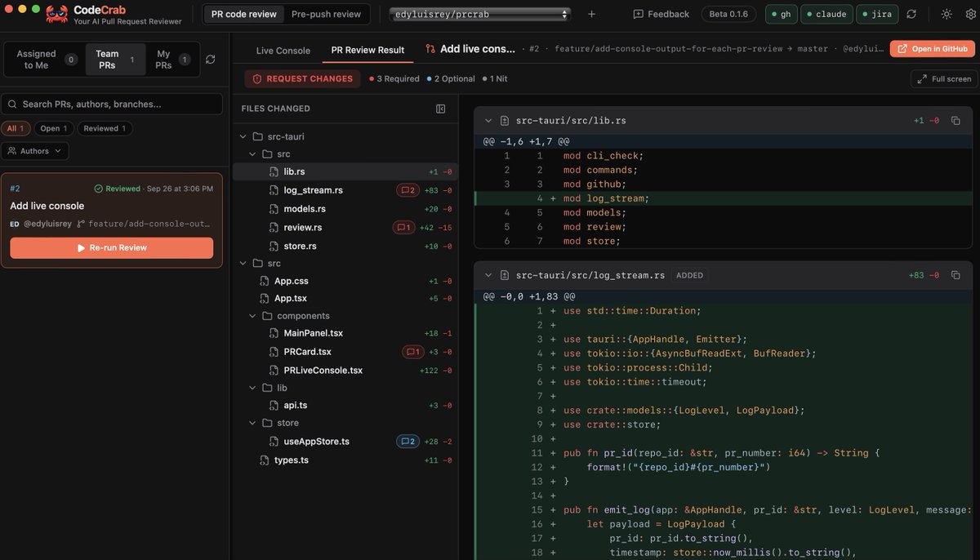Viewport: 980px width, 560px height.
Task: Click the jira integration status chip
Action: 877,14
